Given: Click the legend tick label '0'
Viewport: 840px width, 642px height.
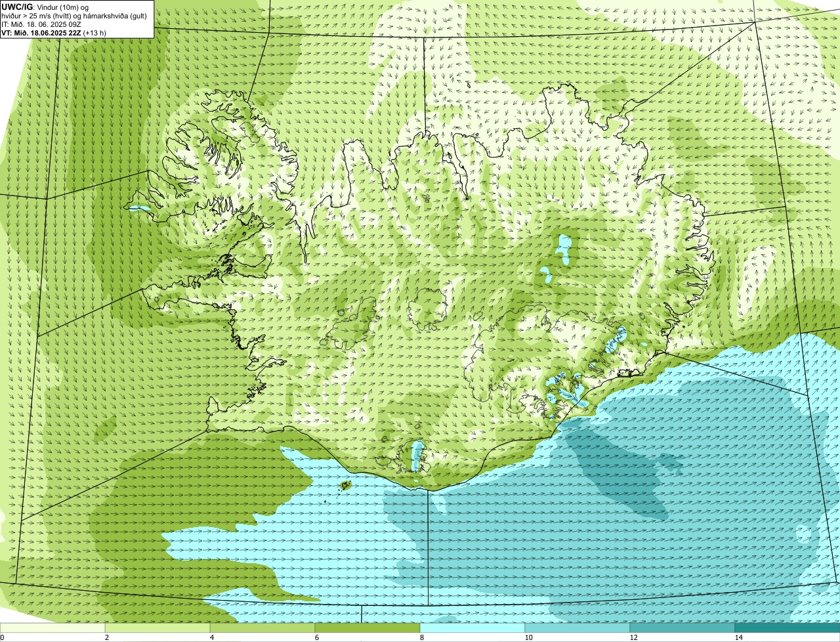Looking at the screenshot, I should (2, 637).
